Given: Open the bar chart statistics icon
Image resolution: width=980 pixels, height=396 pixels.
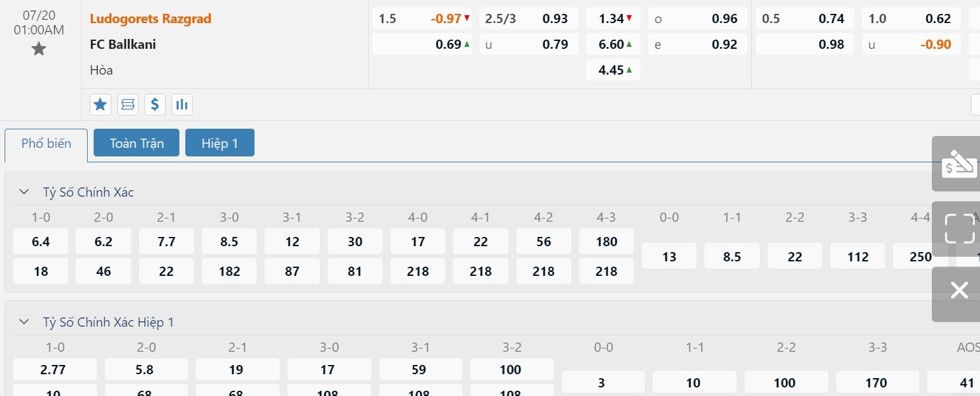Looking at the screenshot, I should coord(182,104).
